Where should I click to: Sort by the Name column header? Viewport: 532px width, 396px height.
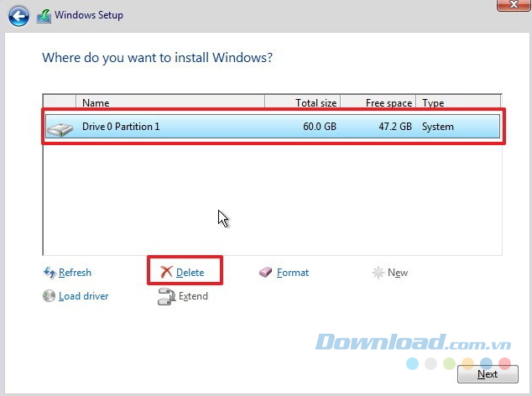click(170, 102)
